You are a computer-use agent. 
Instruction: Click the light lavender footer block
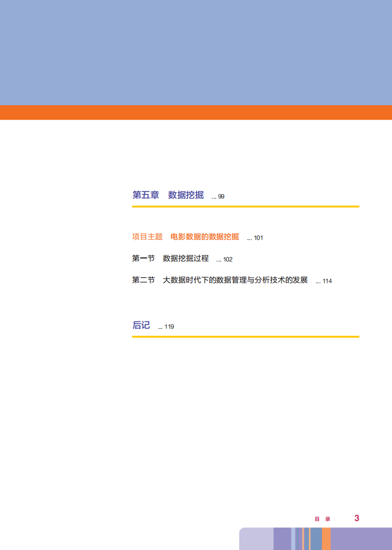tap(256, 539)
